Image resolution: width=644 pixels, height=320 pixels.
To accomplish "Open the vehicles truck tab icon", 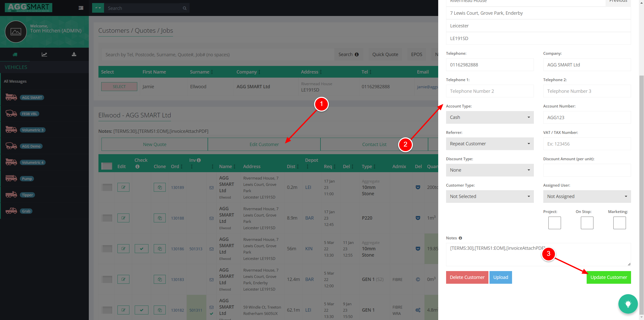I will 15,54.
